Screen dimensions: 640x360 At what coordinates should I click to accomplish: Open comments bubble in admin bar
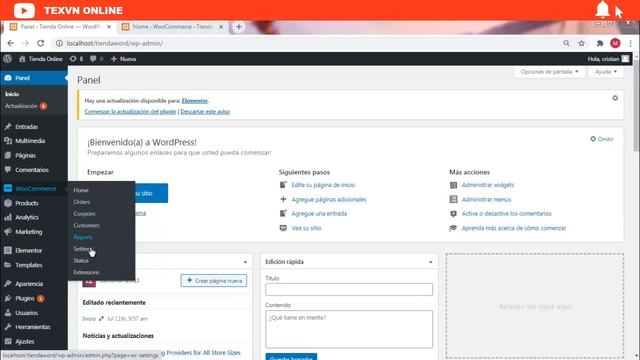coord(97,59)
